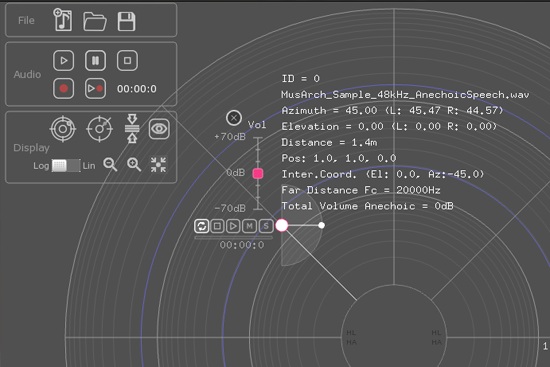The height and width of the screenshot is (367, 550).
Task: Toggle the Log/Lin scale switch
Action: point(66,166)
